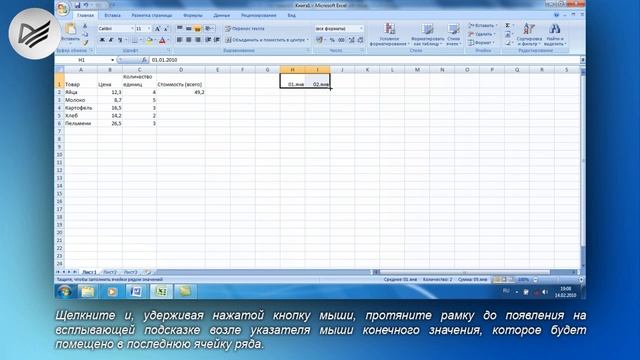640x360 pixels.
Task: Switch to the Формулы tab
Action: (x=193, y=16)
